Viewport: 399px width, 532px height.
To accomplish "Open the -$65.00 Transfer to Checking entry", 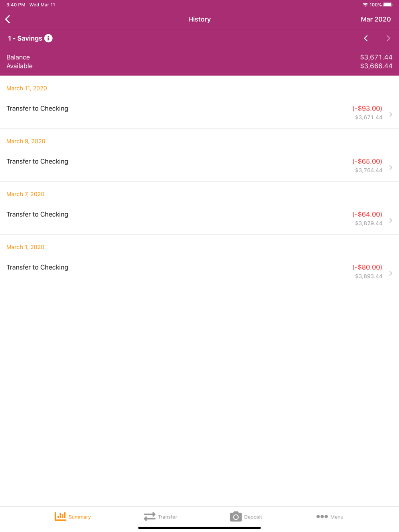I will [199, 166].
